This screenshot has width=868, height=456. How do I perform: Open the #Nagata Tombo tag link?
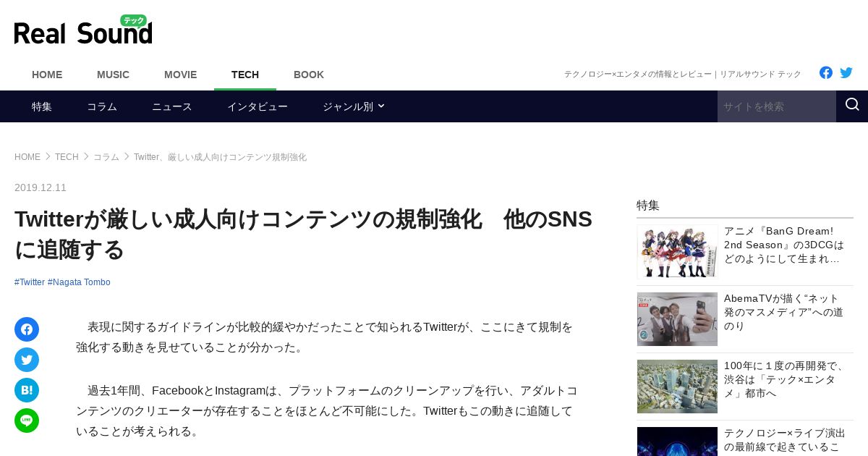coord(79,282)
